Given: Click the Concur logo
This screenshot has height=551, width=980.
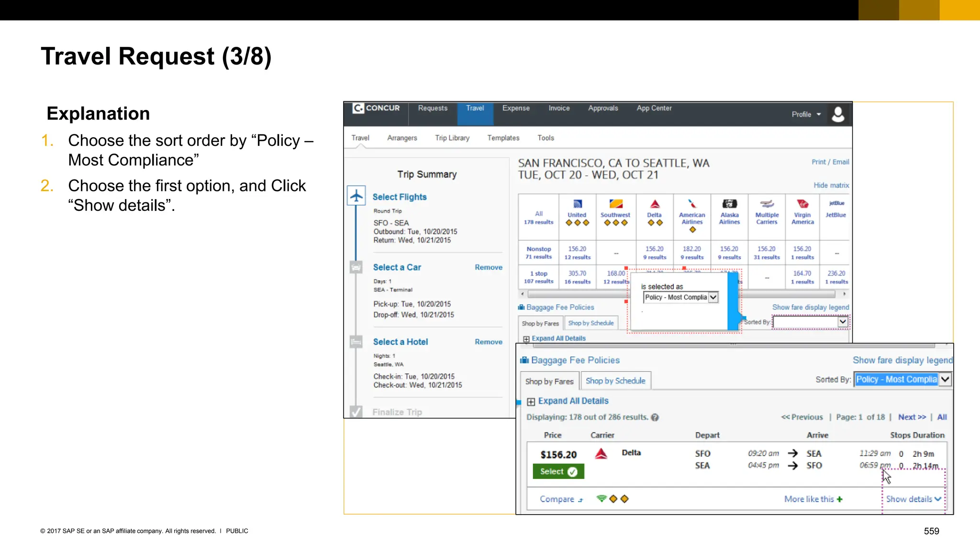Looking at the screenshot, I should [376, 108].
